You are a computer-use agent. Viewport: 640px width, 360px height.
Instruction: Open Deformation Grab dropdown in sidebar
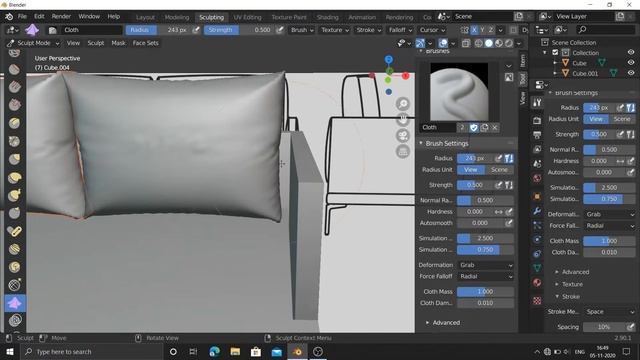(485, 265)
